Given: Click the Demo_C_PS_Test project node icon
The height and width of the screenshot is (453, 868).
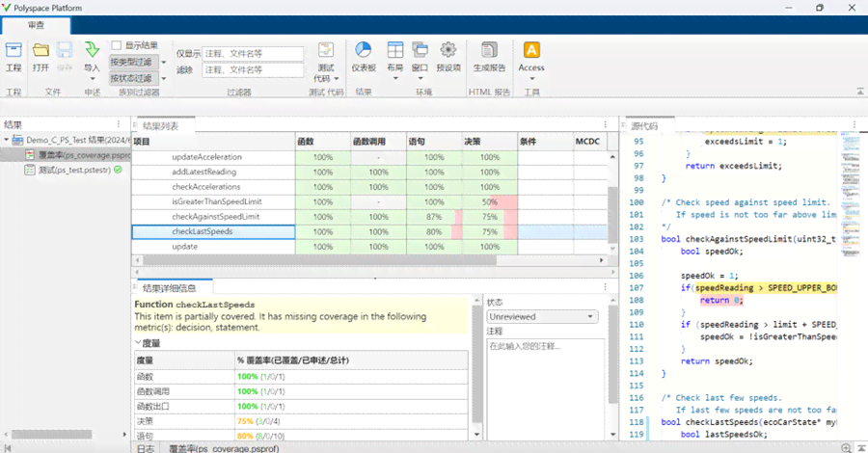Looking at the screenshot, I should (x=17, y=140).
